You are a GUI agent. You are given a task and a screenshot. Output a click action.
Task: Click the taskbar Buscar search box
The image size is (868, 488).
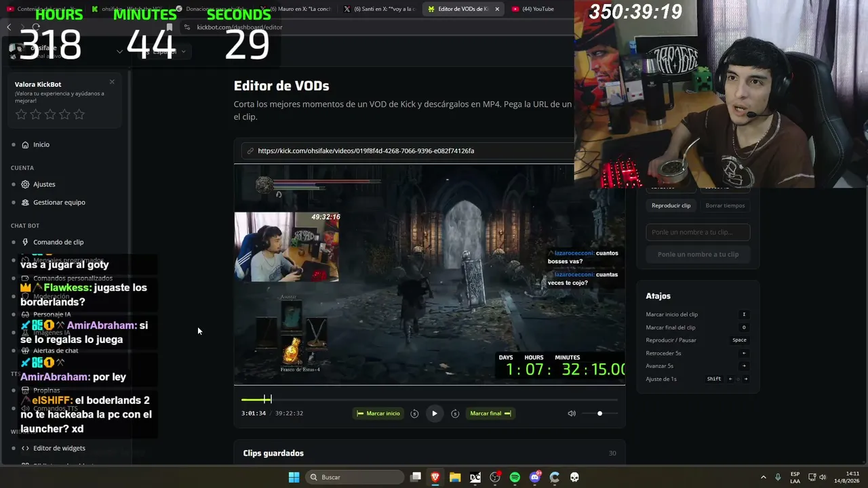tap(355, 477)
